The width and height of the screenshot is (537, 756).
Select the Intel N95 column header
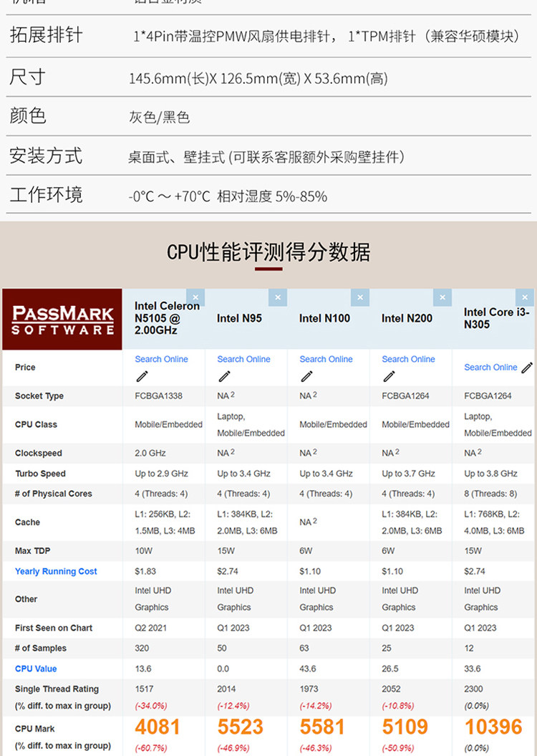pos(239,318)
